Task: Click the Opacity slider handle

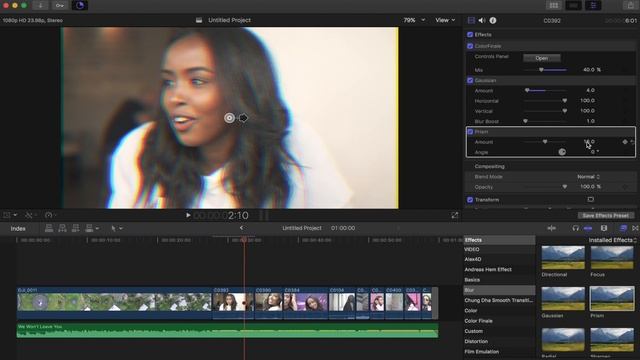Action: point(564,187)
